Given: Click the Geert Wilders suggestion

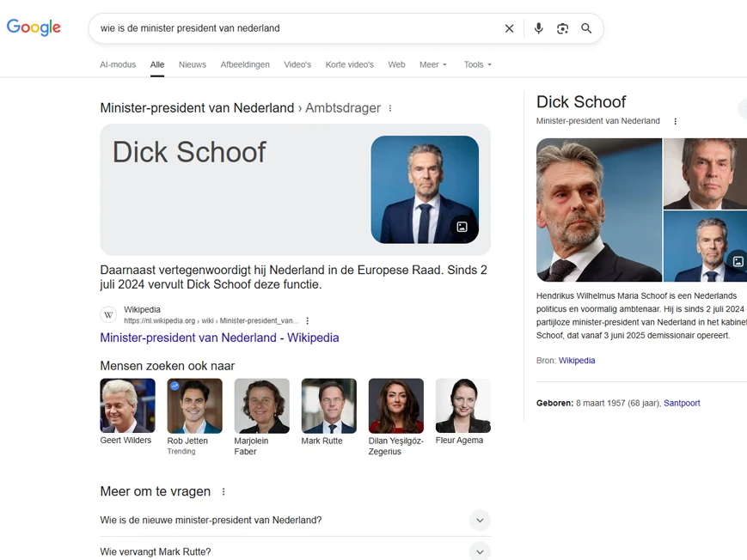Looking at the screenshot, I should point(127,405).
